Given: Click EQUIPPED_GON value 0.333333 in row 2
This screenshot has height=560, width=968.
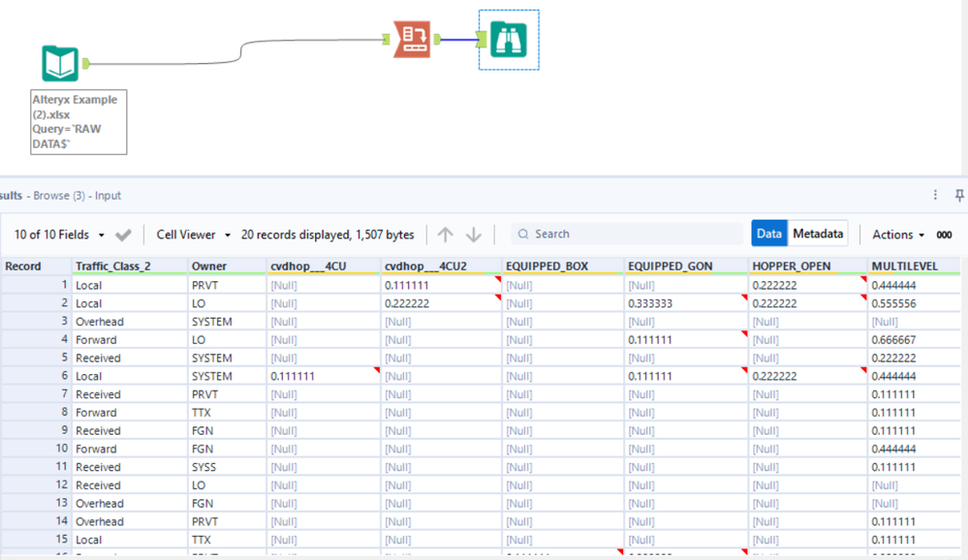Looking at the screenshot, I should 686,304.
